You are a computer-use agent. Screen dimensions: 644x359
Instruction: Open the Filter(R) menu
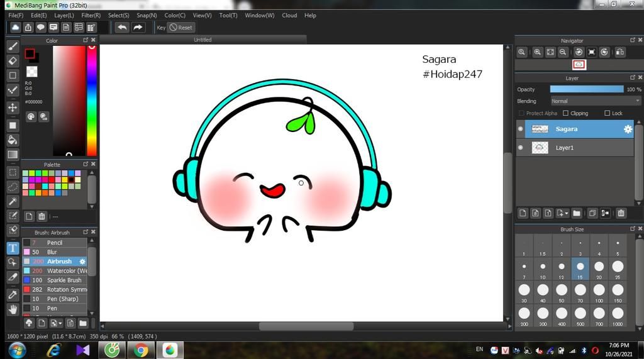(x=91, y=15)
